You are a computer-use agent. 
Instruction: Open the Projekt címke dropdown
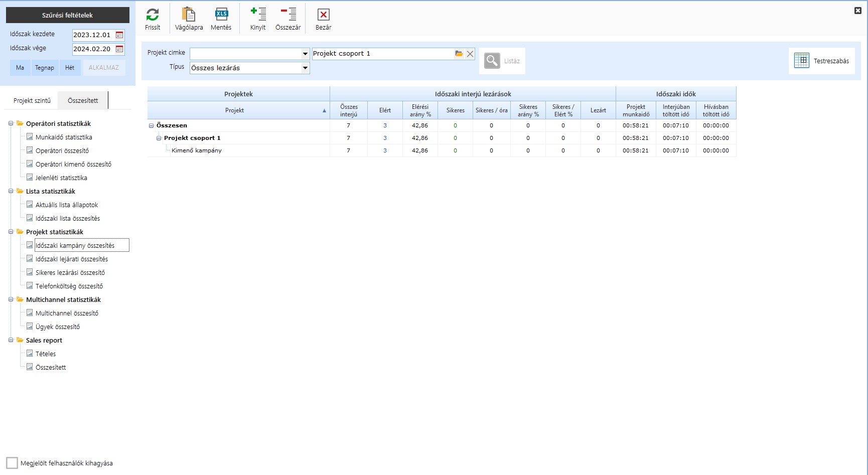click(x=305, y=54)
